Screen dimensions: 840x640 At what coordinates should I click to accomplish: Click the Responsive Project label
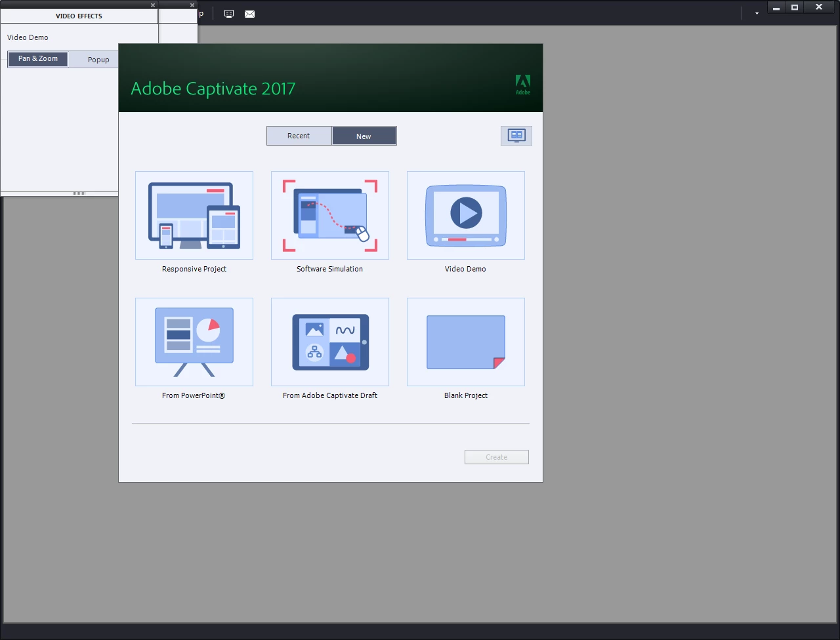point(194,269)
